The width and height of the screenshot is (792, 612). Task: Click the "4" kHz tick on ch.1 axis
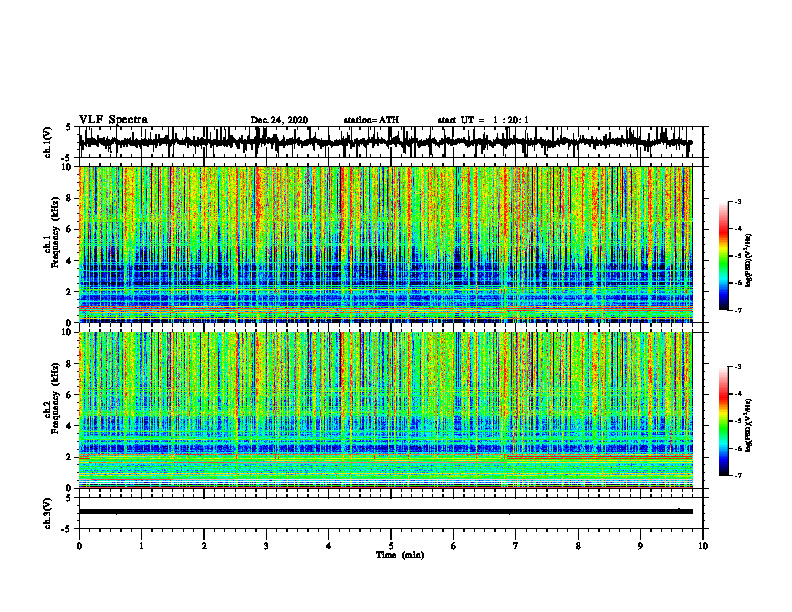pyautogui.click(x=69, y=261)
